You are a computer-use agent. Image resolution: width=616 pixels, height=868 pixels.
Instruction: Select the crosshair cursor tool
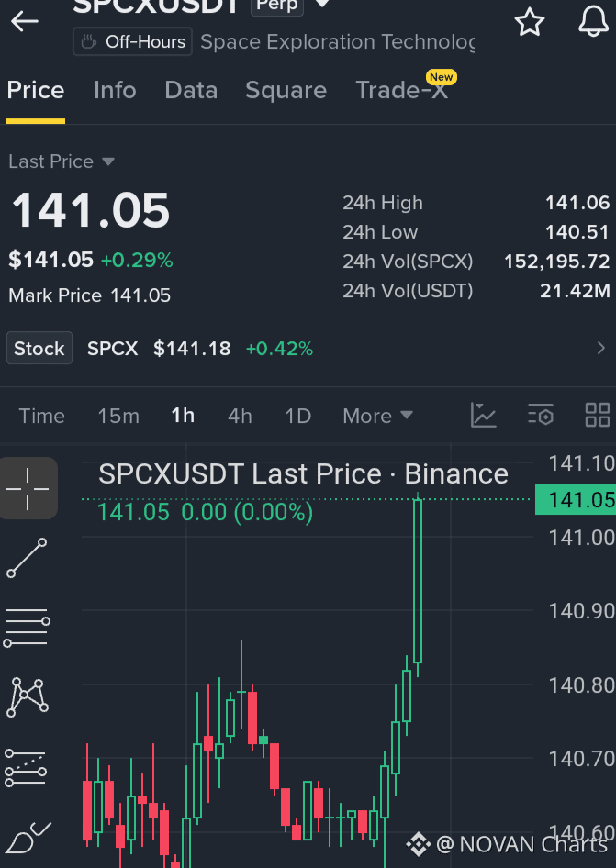coord(28,488)
